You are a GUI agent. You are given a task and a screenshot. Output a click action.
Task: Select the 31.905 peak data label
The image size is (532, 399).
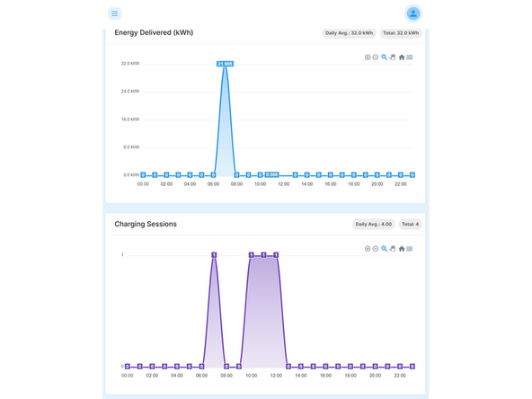(225, 64)
